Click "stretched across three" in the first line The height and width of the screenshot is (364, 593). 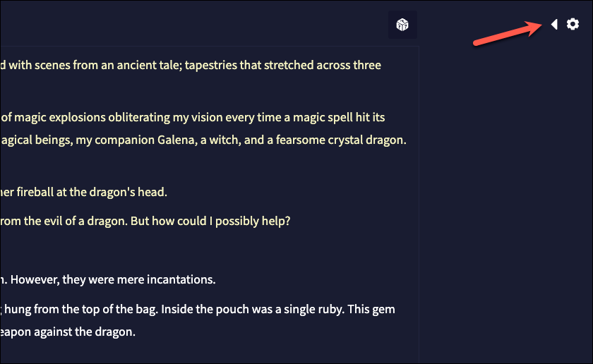pyautogui.click(x=322, y=65)
